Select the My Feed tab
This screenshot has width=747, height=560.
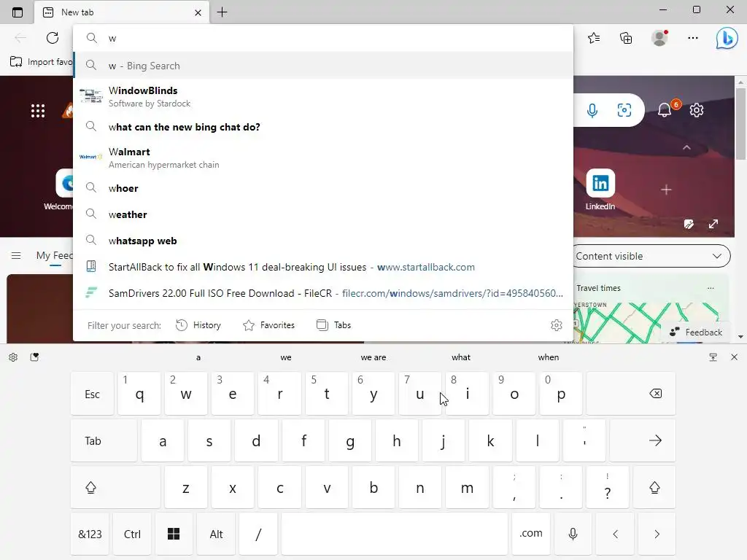click(x=54, y=256)
